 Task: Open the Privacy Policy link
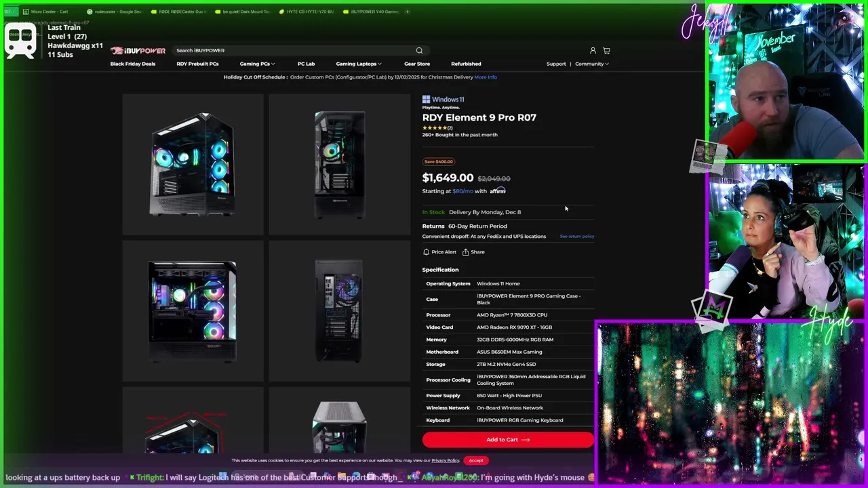[x=446, y=461]
